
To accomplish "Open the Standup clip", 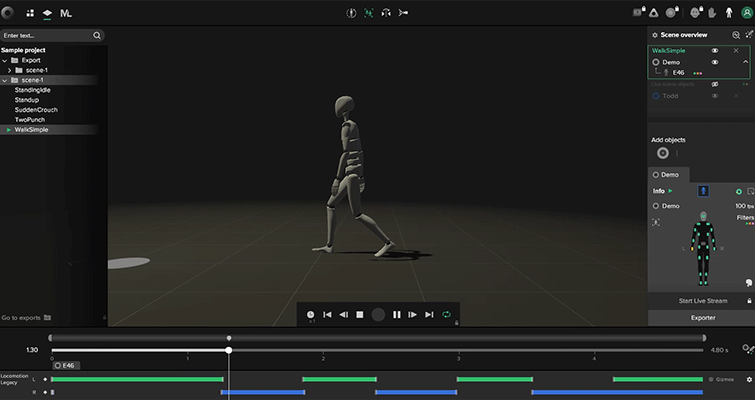I will 26,100.
